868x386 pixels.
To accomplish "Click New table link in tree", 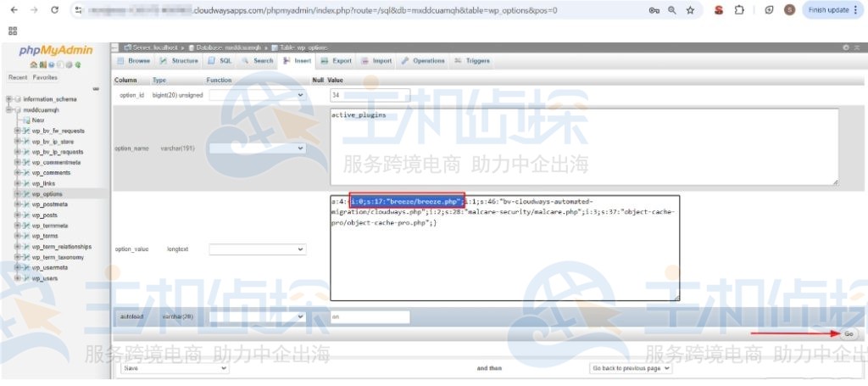I will pyautogui.click(x=38, y=120).
